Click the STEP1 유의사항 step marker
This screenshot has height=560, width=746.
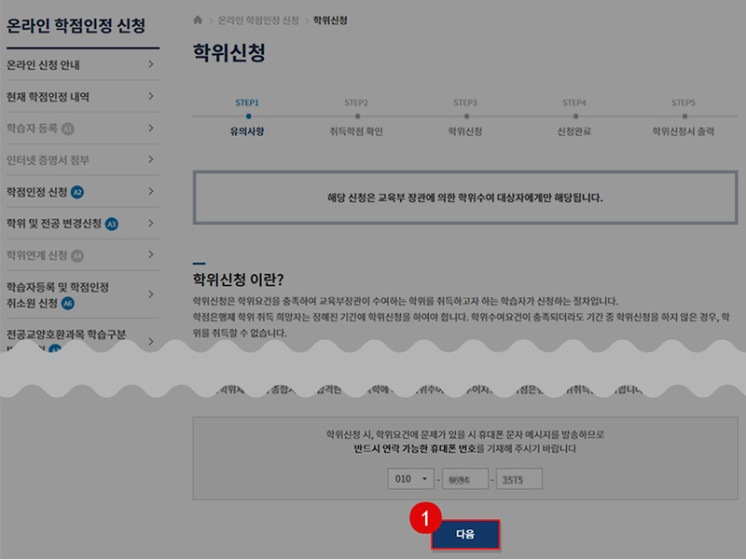pos(247,116)
